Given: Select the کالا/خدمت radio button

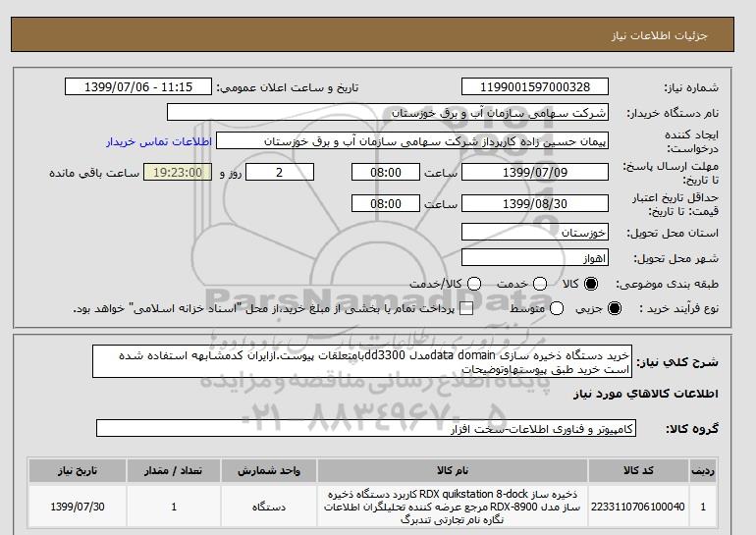Looking at the screenshot, I should tap(474, 284).
